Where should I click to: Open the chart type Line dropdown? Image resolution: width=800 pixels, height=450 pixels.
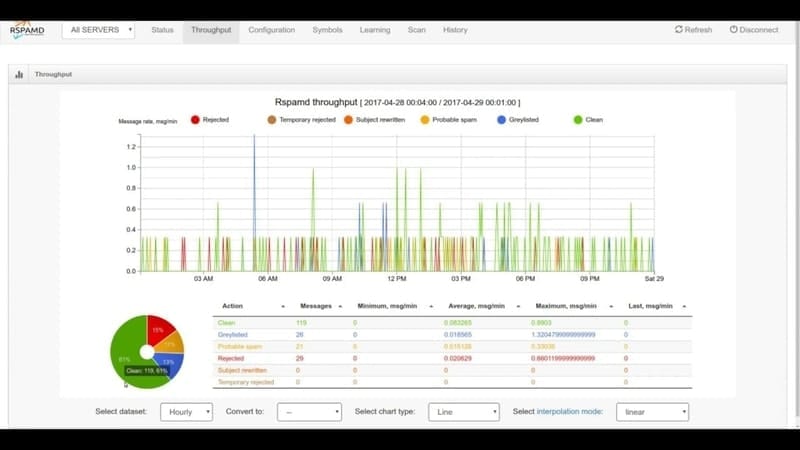click(464, 412)
